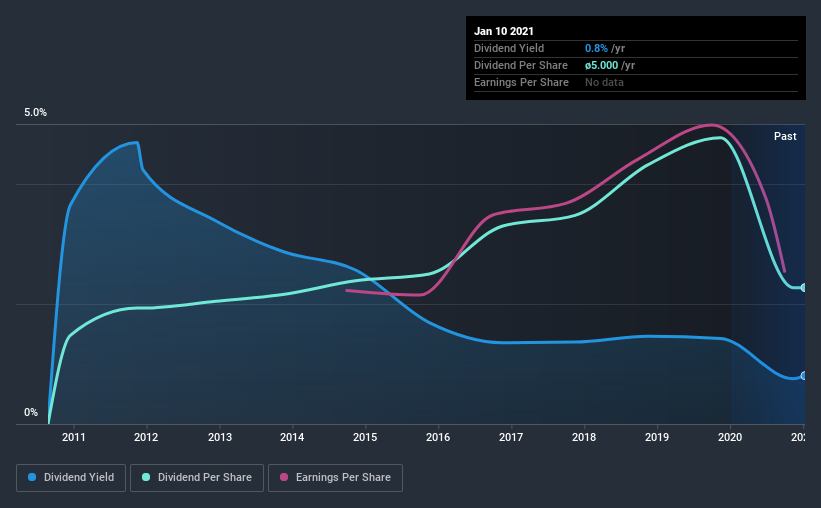This screenshot has width=821, height=508.
Task: Click the 2012 x-axis label
Action: (146, 437)
